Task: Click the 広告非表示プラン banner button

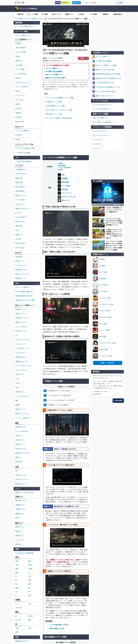Action: (x=63, y=3)
